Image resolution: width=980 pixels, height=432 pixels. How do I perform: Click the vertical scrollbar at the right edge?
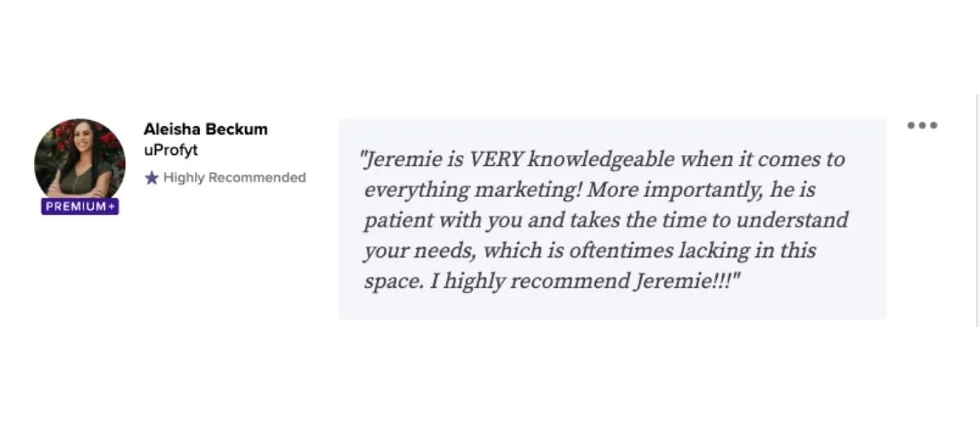coord(977,210)
